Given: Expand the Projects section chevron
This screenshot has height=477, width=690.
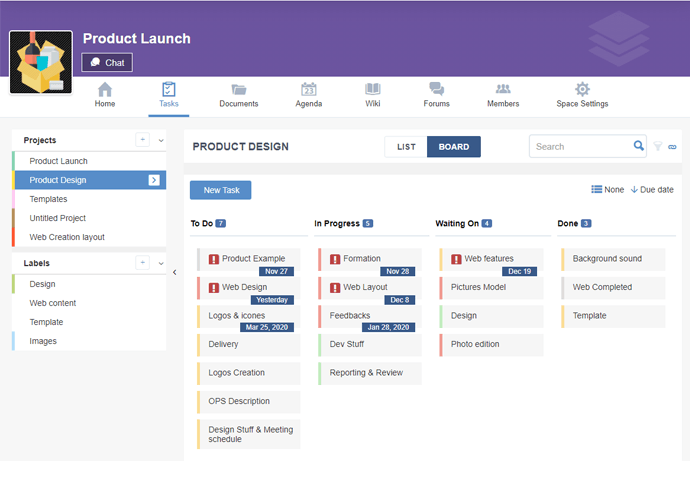Looking at the screenshot, I should [x=161, y=141].
